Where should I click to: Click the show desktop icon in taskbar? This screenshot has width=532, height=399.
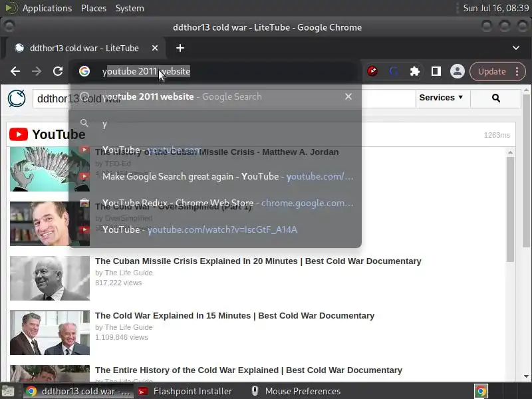coord(8,391)
